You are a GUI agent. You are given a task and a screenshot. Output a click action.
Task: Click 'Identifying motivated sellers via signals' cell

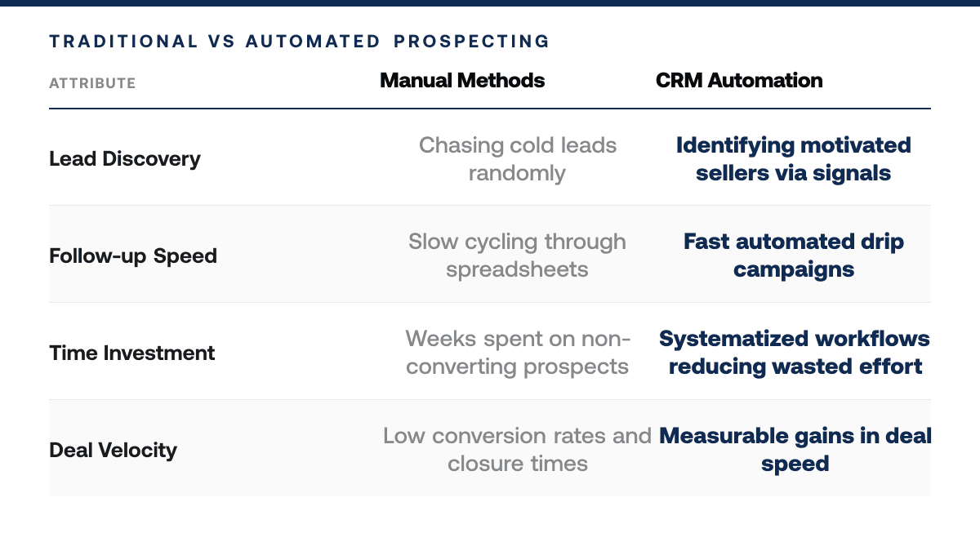pos(793,158)
